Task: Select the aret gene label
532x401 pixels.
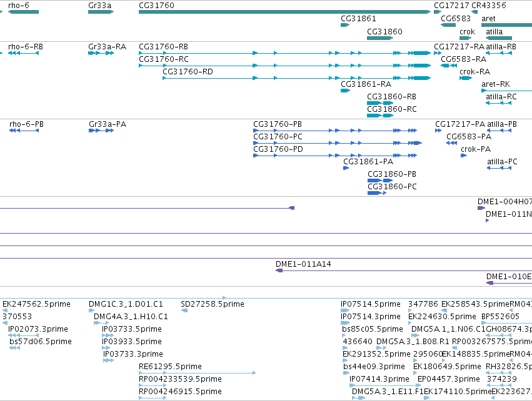Action: point(488,19)
